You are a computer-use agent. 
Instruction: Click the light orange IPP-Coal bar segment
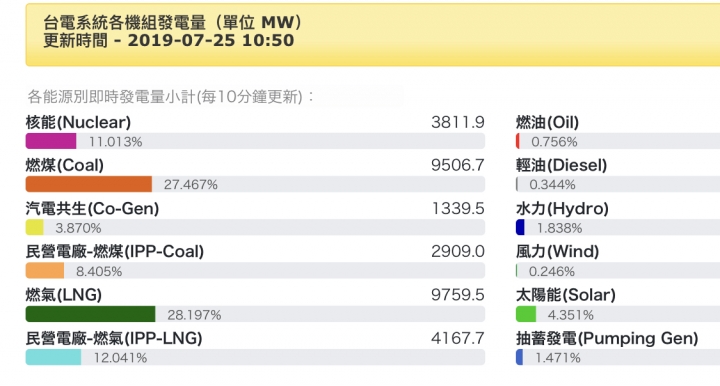pos(45,270)
